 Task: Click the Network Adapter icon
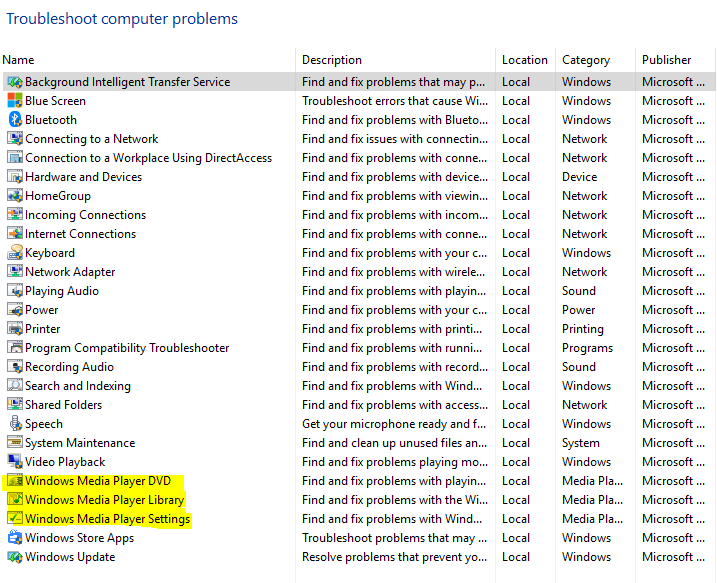click(x=15, y=272)
